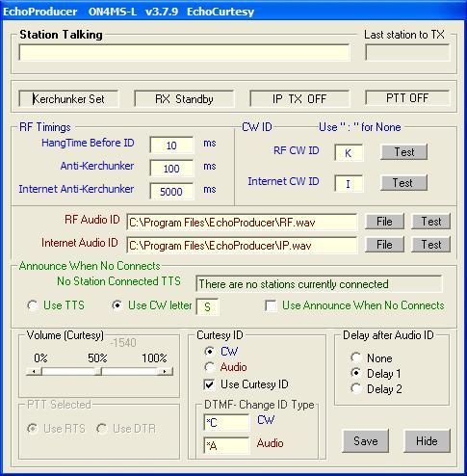
Task: Click Test button for RF CW ID
Action: [403, 152]
